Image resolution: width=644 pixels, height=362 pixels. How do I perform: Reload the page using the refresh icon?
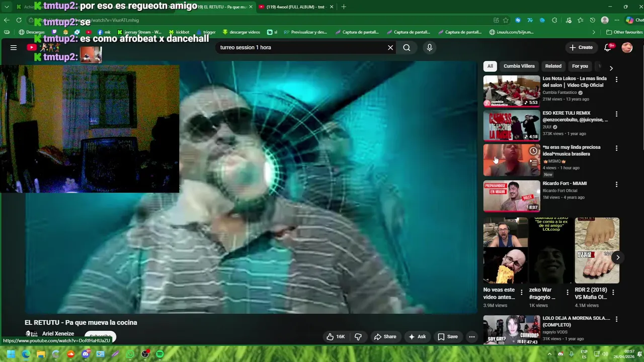click(x=19, y=20)
